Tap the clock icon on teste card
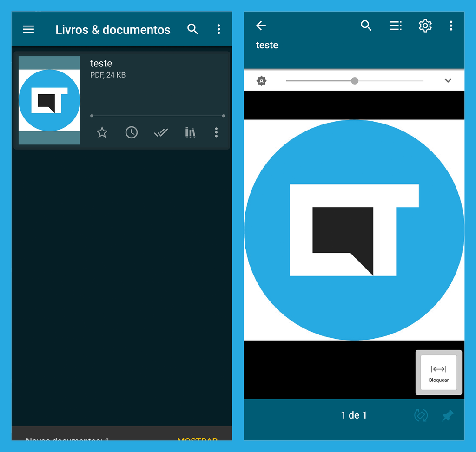The image size is (476, 452). click(132, 132)
